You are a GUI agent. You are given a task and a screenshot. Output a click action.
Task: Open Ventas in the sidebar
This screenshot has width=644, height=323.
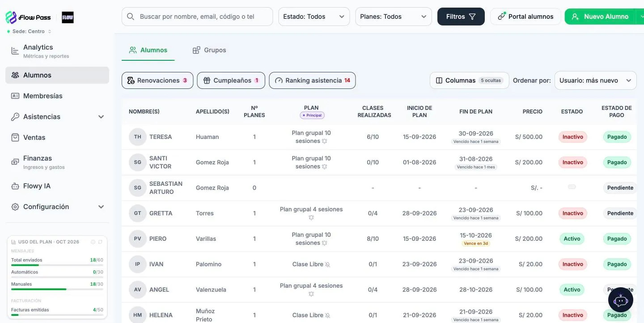(57, 138)
